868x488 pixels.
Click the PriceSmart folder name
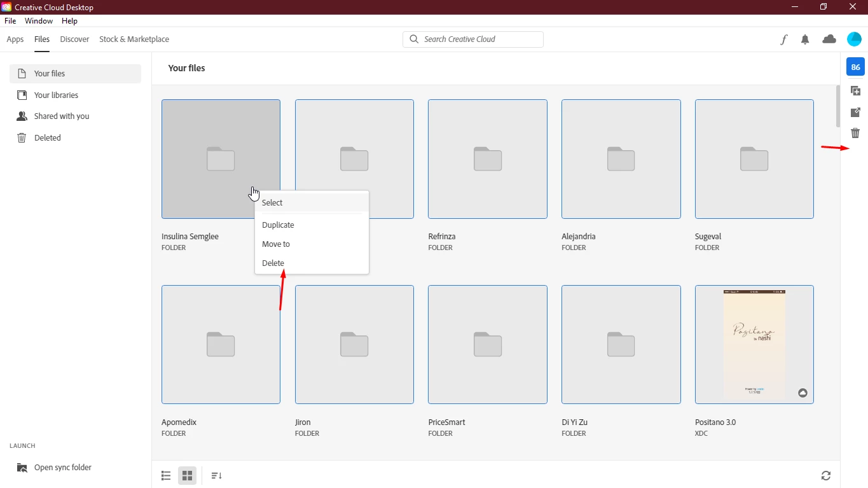447,422
